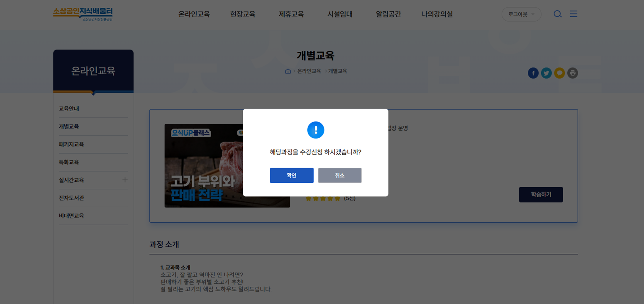Open the 시설임대 top menu
Image resolution: width=644 pixels, height=304 pixels.
point(340,14)
